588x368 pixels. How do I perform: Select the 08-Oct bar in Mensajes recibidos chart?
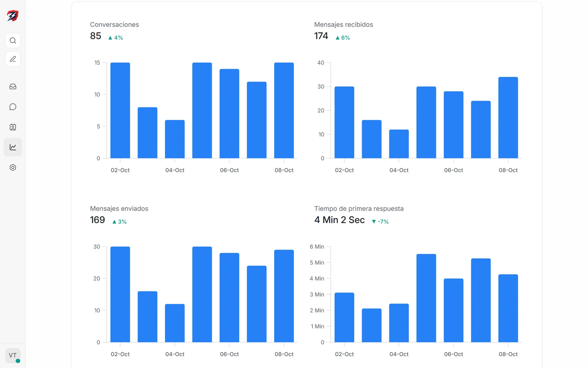click(508, 118)
